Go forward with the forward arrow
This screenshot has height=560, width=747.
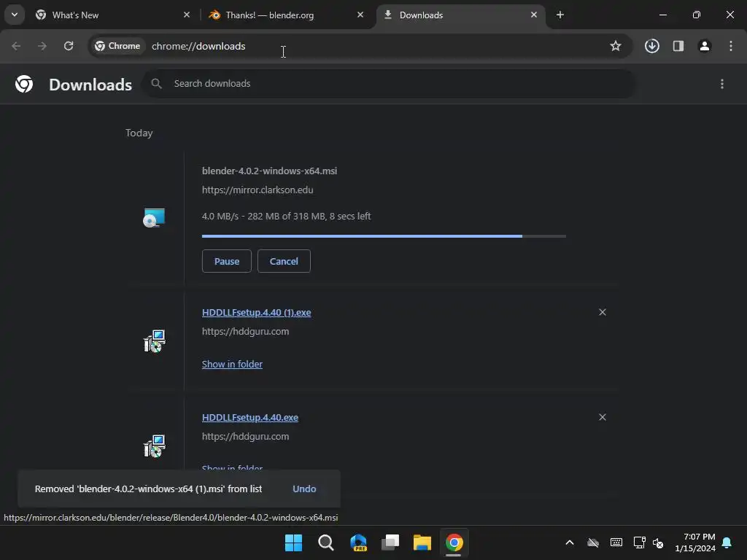tap(42, 46)
